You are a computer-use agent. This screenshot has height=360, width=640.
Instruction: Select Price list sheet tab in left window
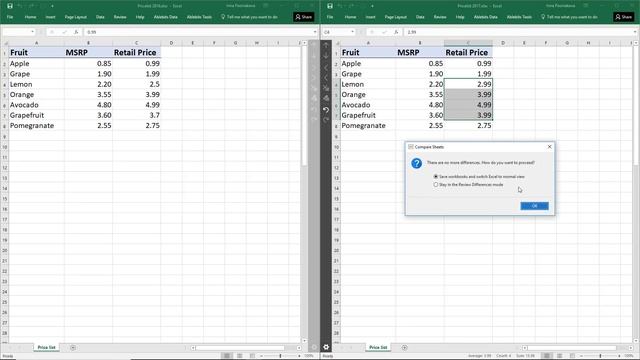(46, 347)
